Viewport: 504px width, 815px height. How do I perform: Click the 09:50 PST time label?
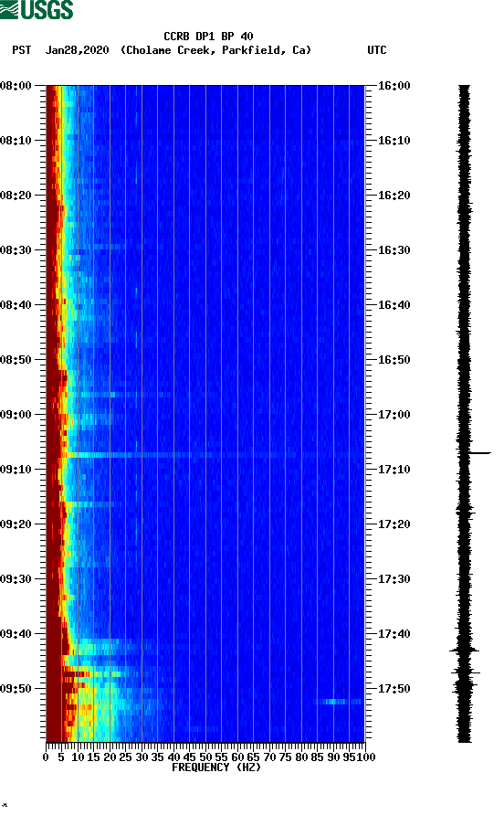coord(16,689)
